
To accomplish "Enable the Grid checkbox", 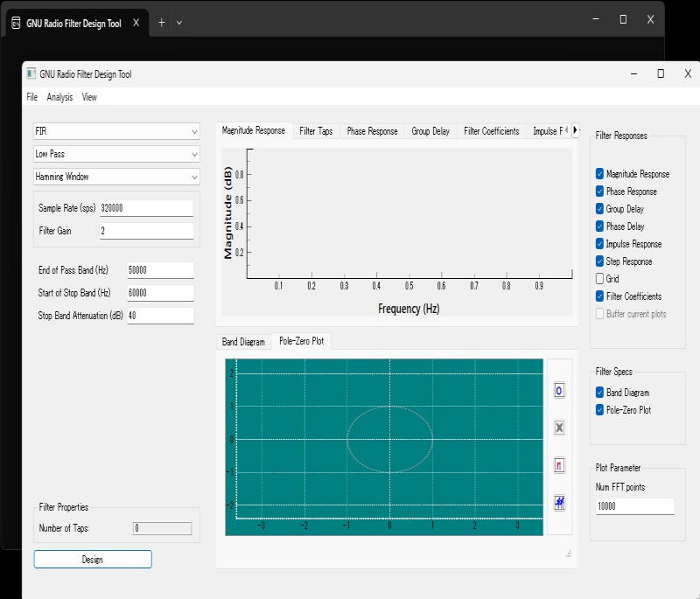I will pos(599,278).
